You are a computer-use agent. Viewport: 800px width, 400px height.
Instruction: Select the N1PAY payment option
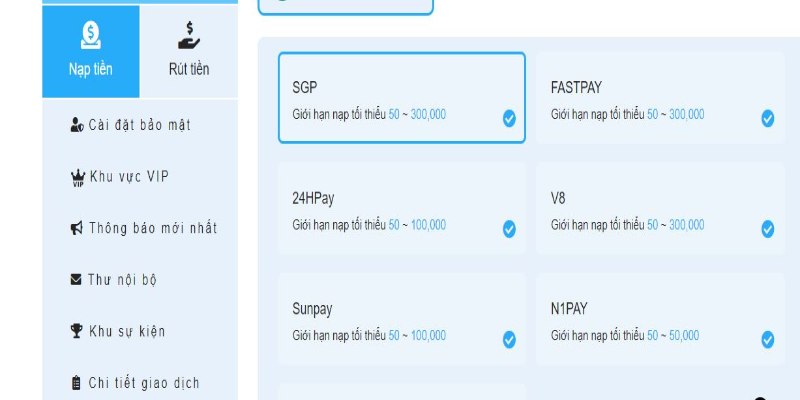[x=660, y=319]
